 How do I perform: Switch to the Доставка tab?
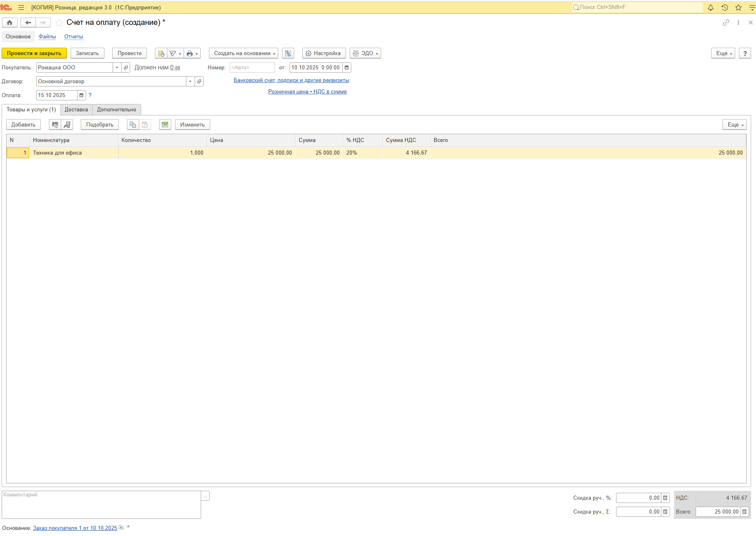pos(76,110)
